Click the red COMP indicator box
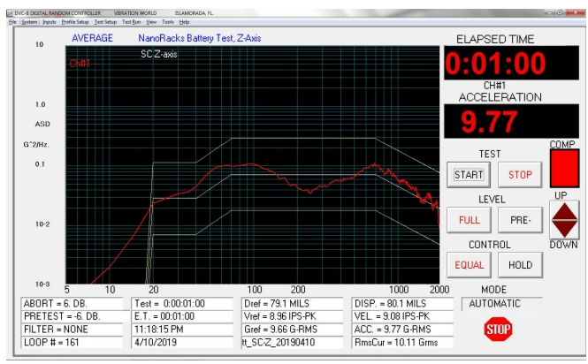The height and width of the screenshot is (364, 588). (562, 168)
